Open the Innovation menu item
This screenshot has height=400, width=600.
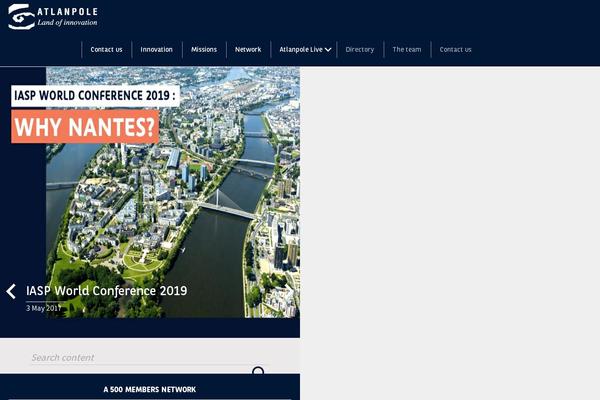[156, 49]
